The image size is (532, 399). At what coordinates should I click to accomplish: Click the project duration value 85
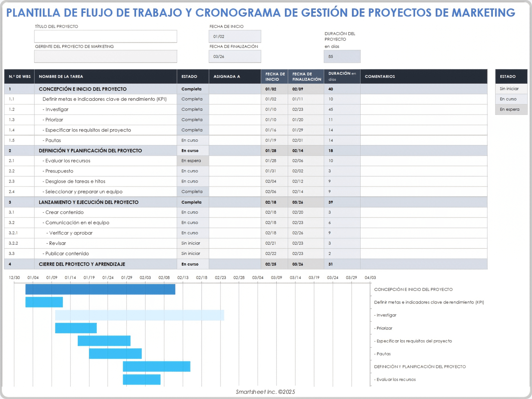(342, 56)
